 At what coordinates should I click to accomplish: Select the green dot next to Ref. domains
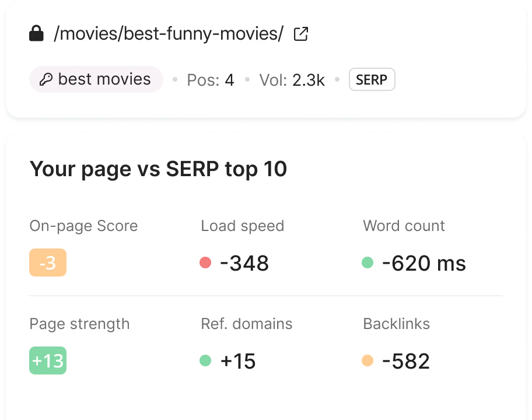point(205,361)
